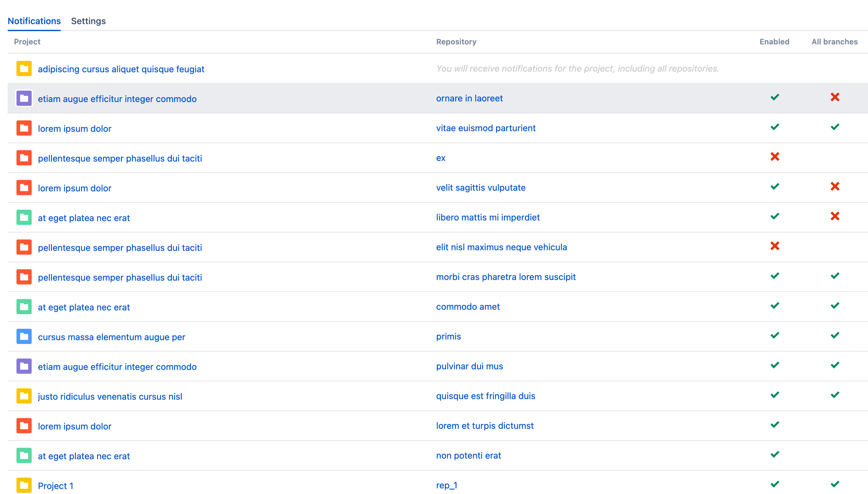
Task: Click green project icon in non potenti erat row
Action: point(24,456)
